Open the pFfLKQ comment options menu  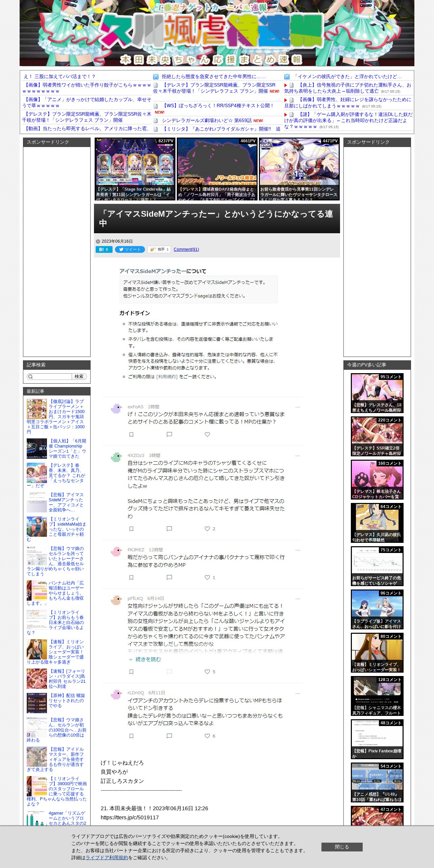tap(297, 599)
